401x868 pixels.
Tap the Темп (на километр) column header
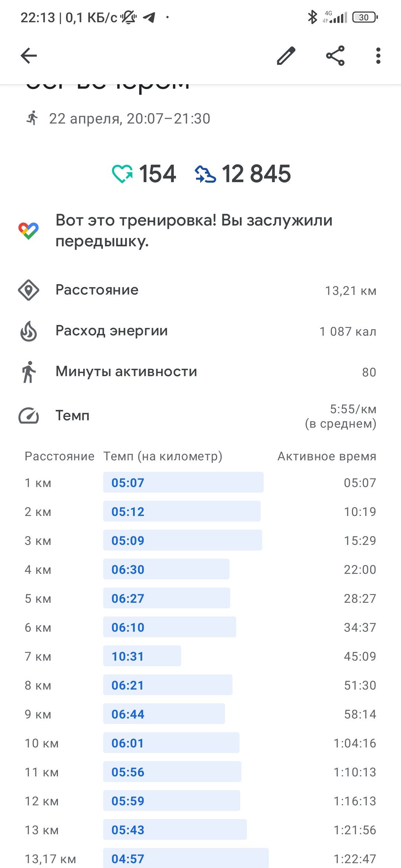pyautogui.click(x=163, y=456)
